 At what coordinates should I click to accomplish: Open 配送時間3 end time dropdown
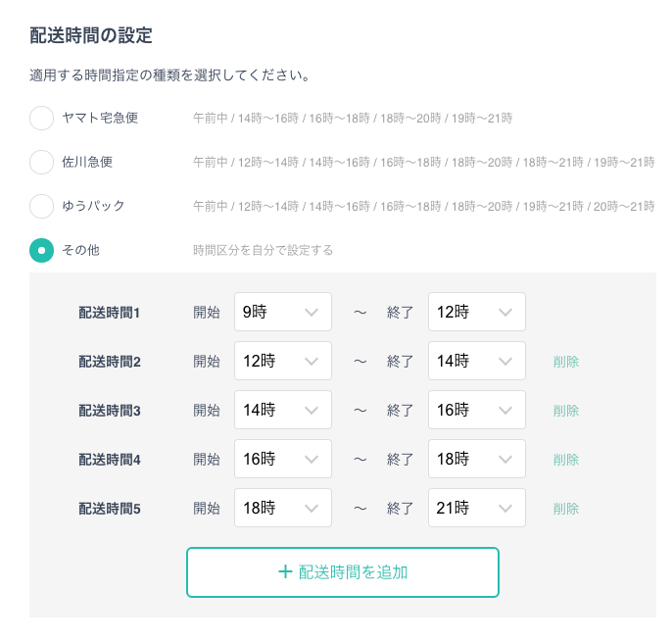[476, 410]
